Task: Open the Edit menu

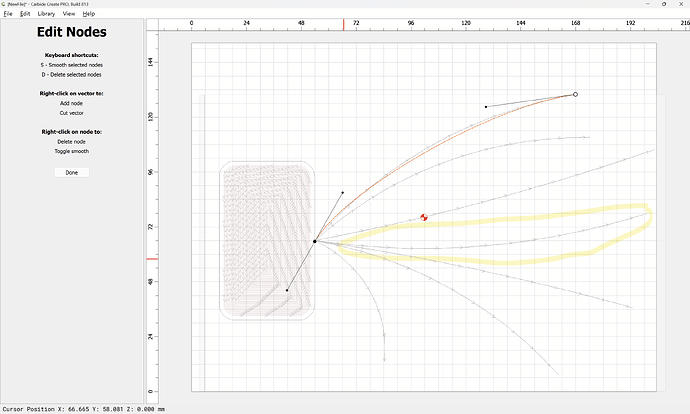Action: (x=25, y=14)
